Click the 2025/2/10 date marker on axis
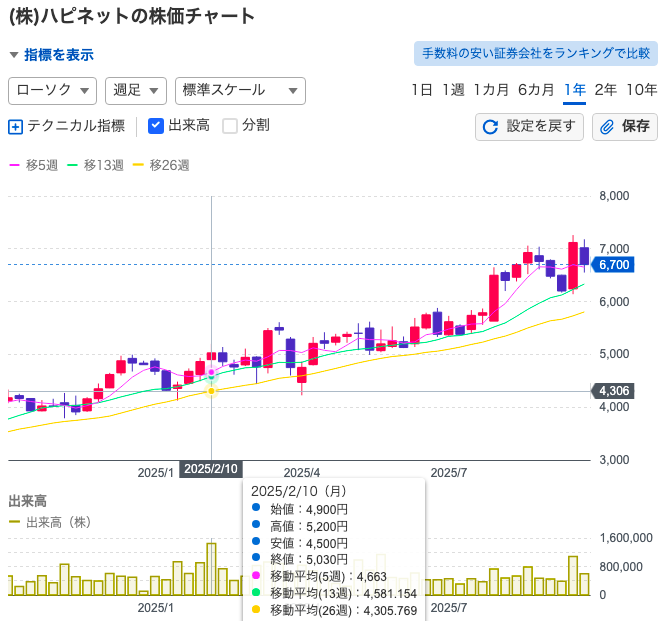Viewport: 668px width, 621px height. [211, 470]
